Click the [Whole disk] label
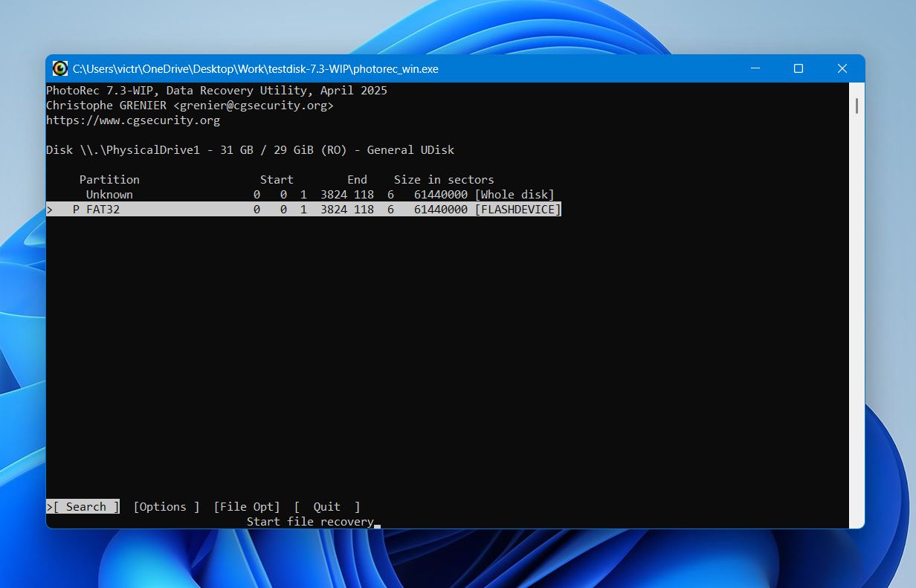This screenshot has width=916, height=588. 515,195
